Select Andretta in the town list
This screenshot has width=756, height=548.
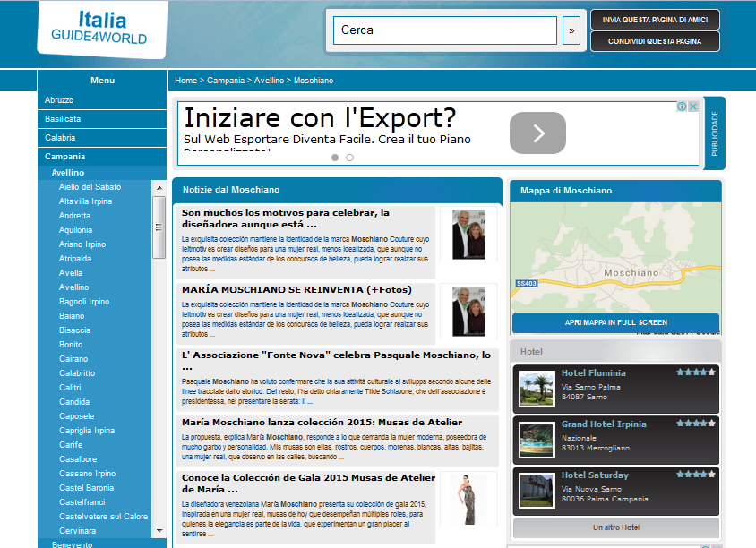click(x=74, y=216)
